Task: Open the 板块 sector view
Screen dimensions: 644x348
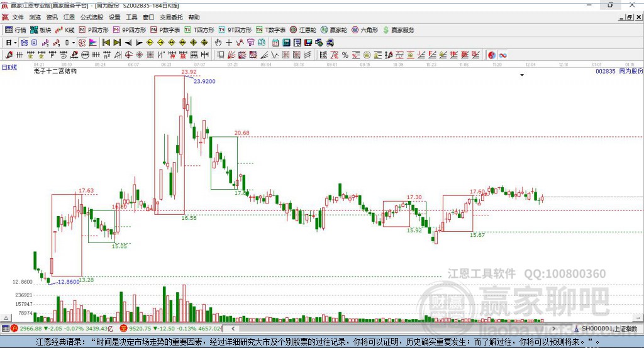Action: tap(40, 30)
